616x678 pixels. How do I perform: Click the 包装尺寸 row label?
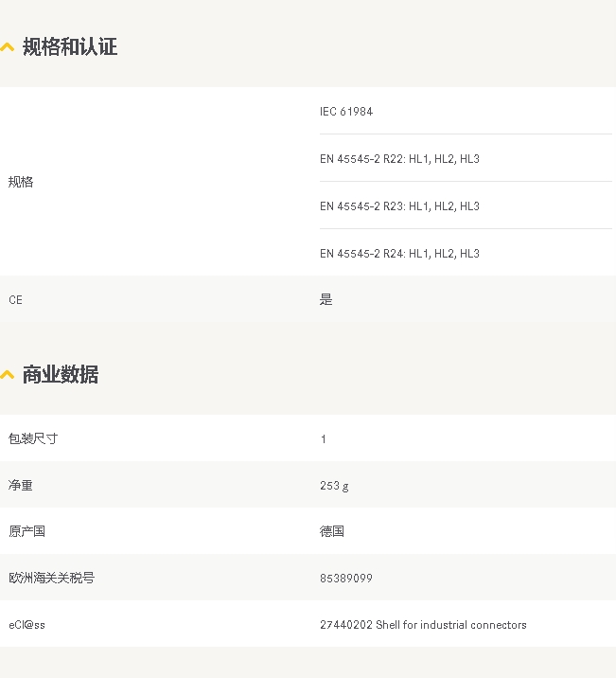point(33,439)
